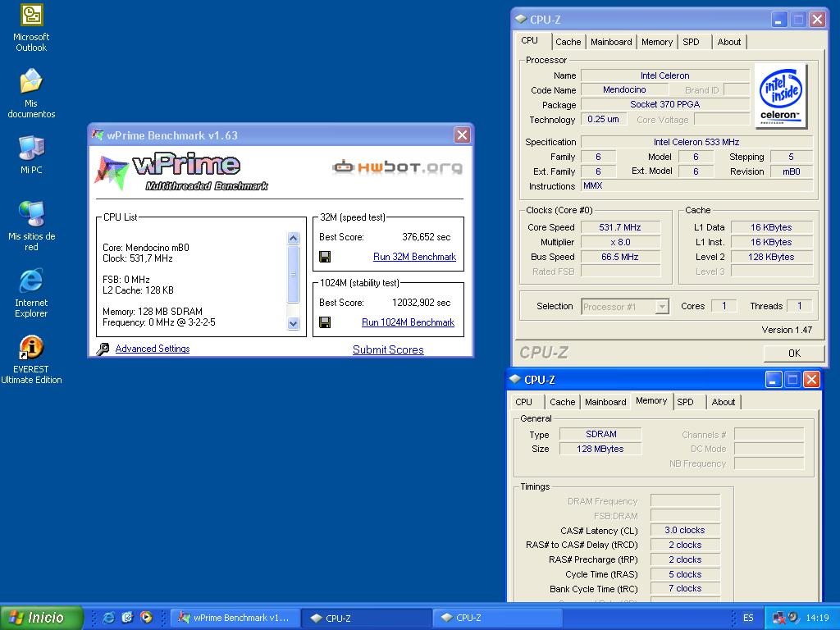Select Mis sitios de red desktop icon
The width and height of the screenshot is (840, 630).
[x=31, y=226]
